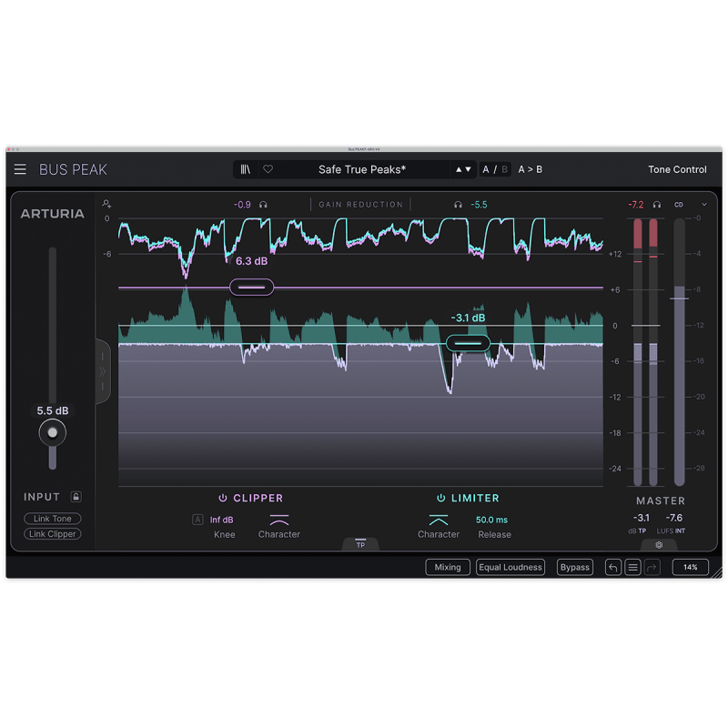The height and width of the screenshot is (728, 728).
Task: Click the master -3.1 dB TP readout
Action: (x=642, y=518)
